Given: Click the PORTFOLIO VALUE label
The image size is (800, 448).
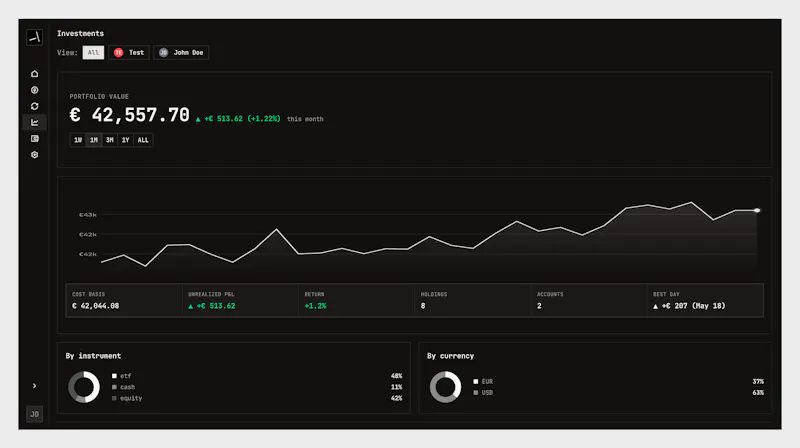Looking at the screenshot, I should tap(99, 96).
